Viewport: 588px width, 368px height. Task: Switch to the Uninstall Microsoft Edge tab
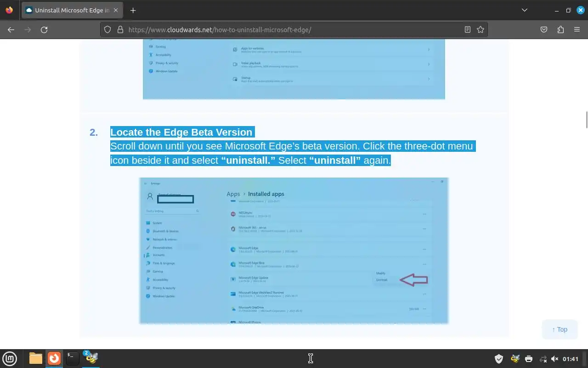[x=72, y=10]
